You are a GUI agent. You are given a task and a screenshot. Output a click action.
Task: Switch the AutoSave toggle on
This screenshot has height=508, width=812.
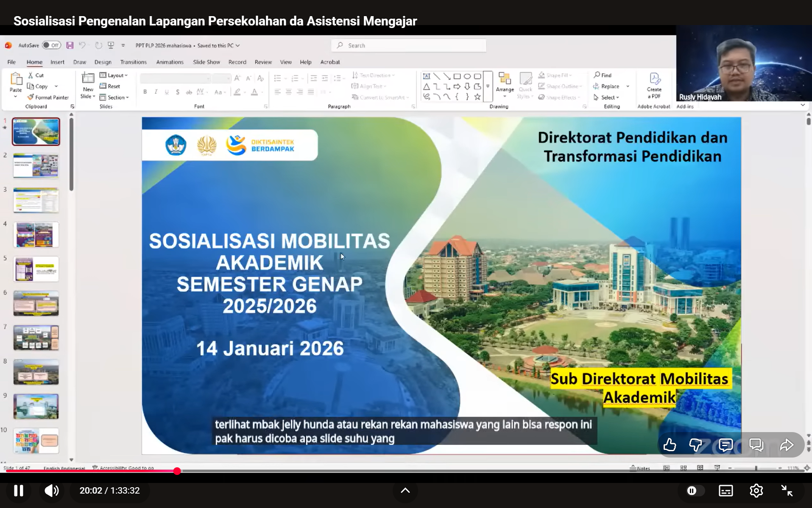pyautogui.click(x=51, y=45)
